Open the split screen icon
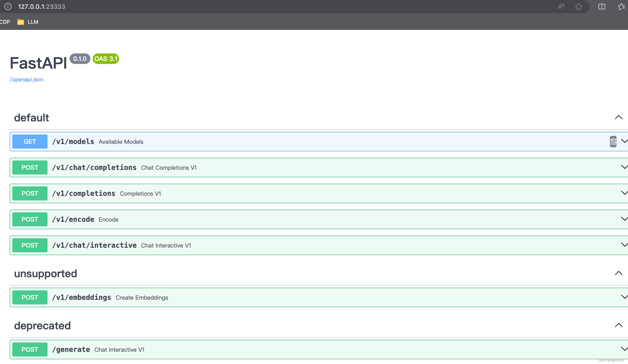 tap(602, 6)
